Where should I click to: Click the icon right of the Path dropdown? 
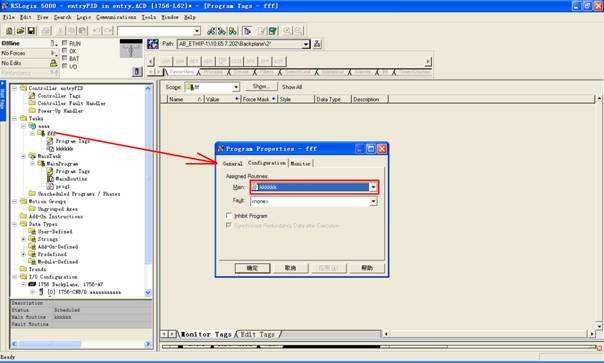(317, 44)
